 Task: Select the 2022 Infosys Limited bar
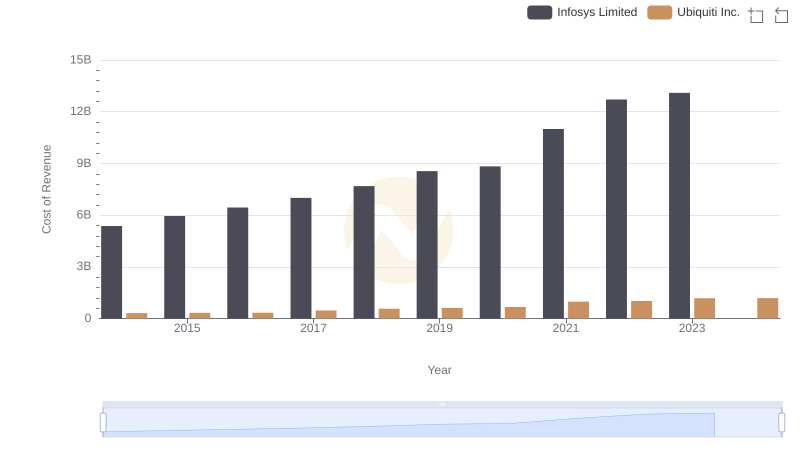pos(616,209)
